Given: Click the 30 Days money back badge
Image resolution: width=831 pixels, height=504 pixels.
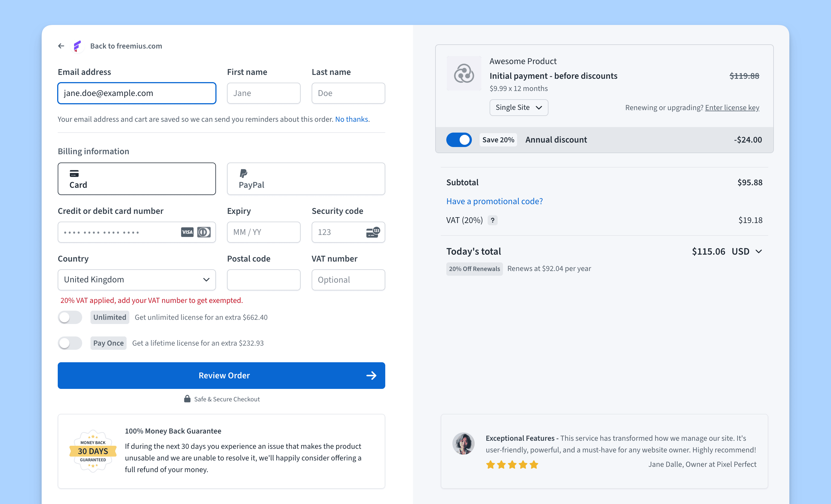Looking at the screenshot, I should pyautogui.click(x=93, y=451).
